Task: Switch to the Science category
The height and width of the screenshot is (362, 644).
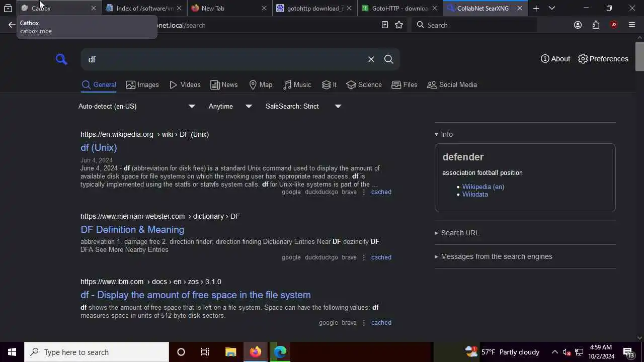Action: point(364,84)
